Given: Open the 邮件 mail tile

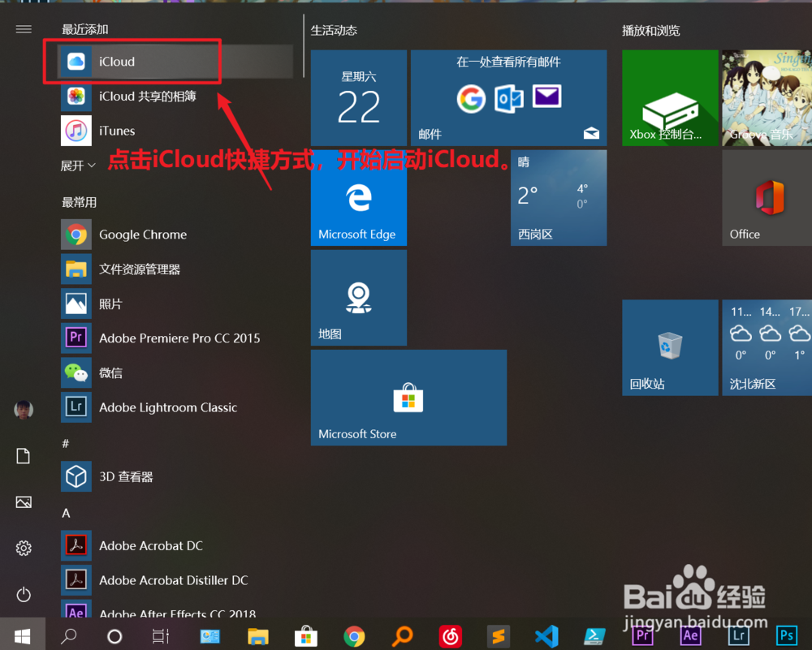Looking at the screenshot, I should 508,98.
